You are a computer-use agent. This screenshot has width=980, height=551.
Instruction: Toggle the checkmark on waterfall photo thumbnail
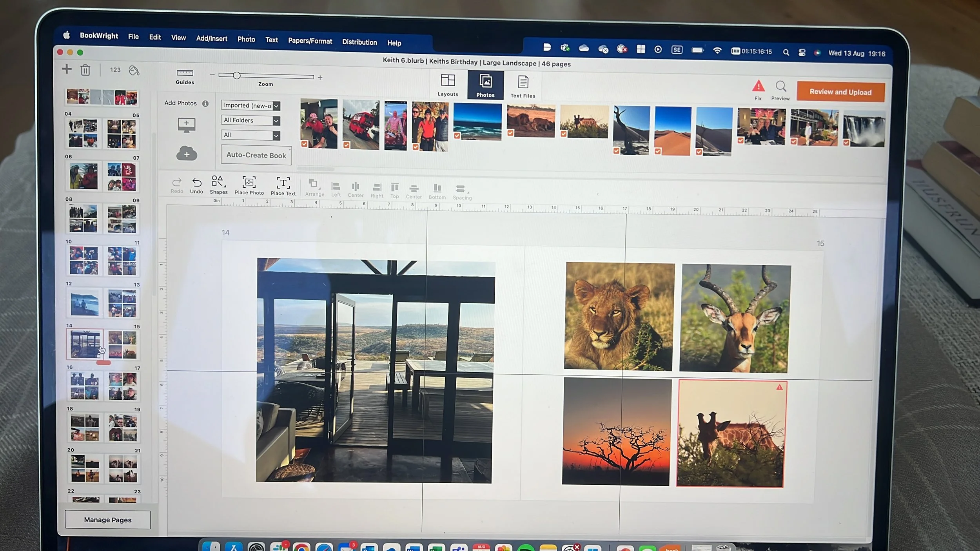pos(846,143)
